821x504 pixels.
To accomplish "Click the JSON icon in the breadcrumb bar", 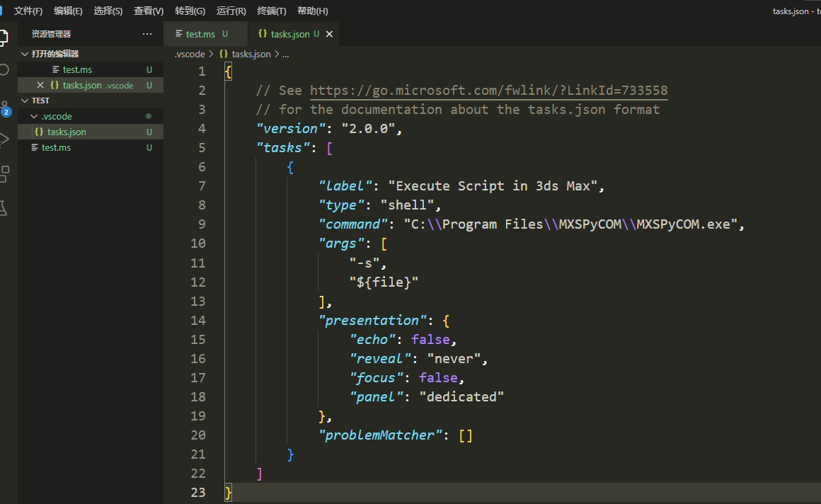I will (x=224, y=54).
